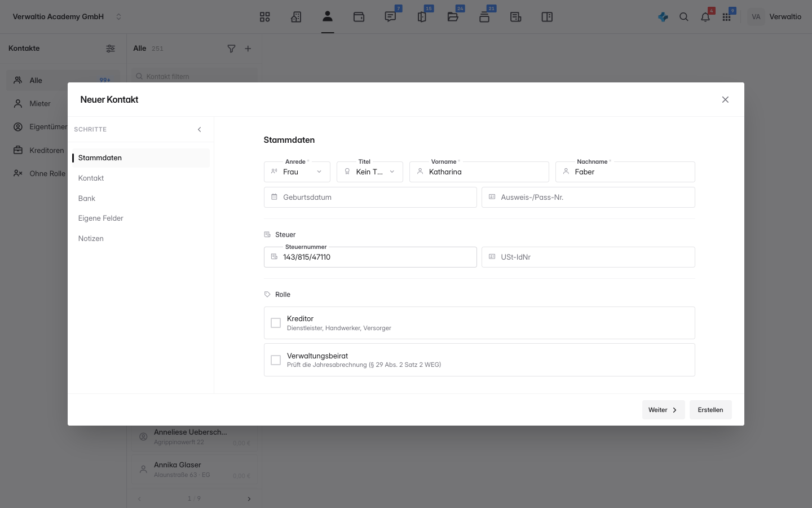Click the blue assistant logo icon
812x508 pixels.
click(x=663, y=17)
